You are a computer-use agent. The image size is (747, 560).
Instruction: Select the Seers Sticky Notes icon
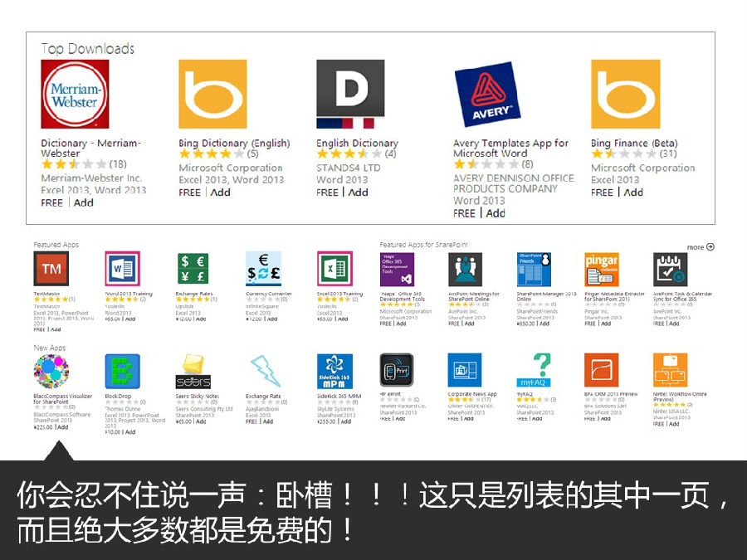point(193,372)
